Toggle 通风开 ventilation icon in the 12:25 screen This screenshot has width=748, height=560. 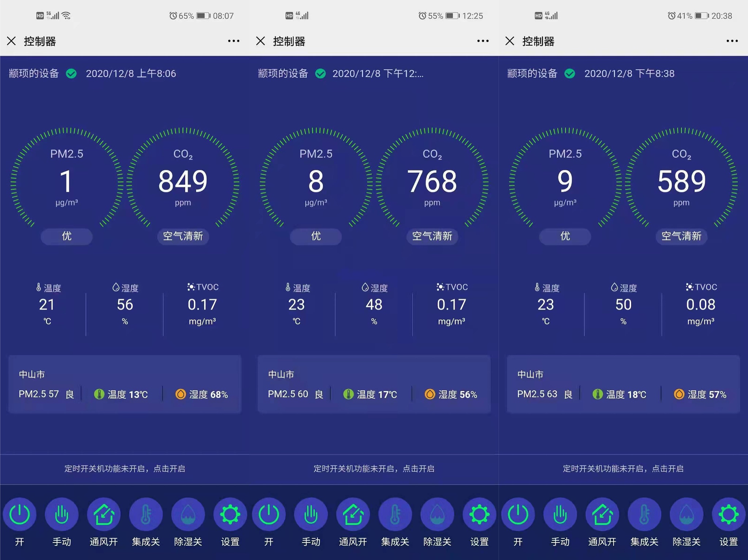pos(353,514)
